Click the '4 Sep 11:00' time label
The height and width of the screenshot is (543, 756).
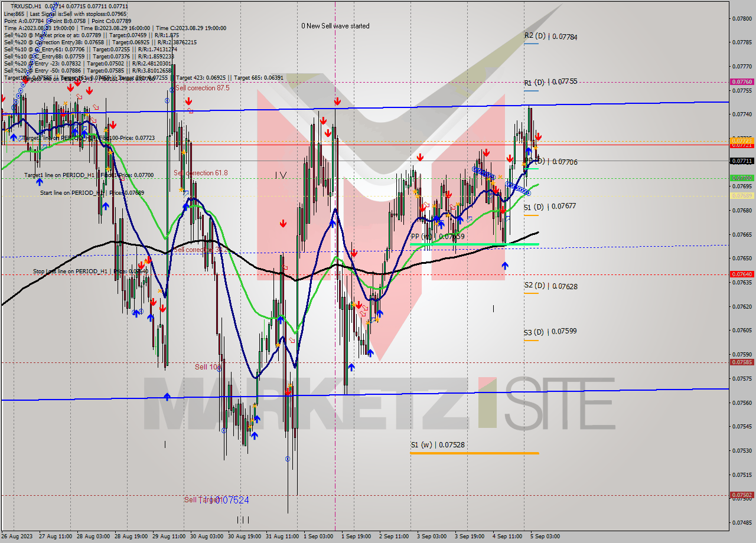click(507, 537)
